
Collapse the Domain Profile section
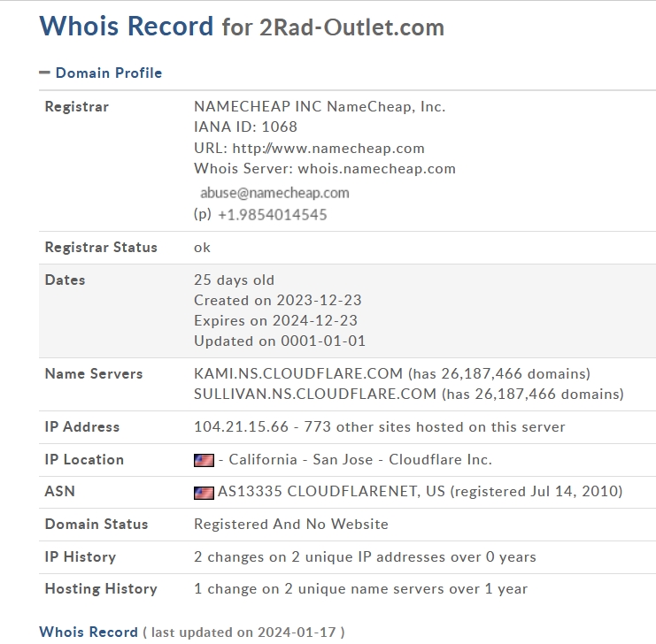coord(44,73)
